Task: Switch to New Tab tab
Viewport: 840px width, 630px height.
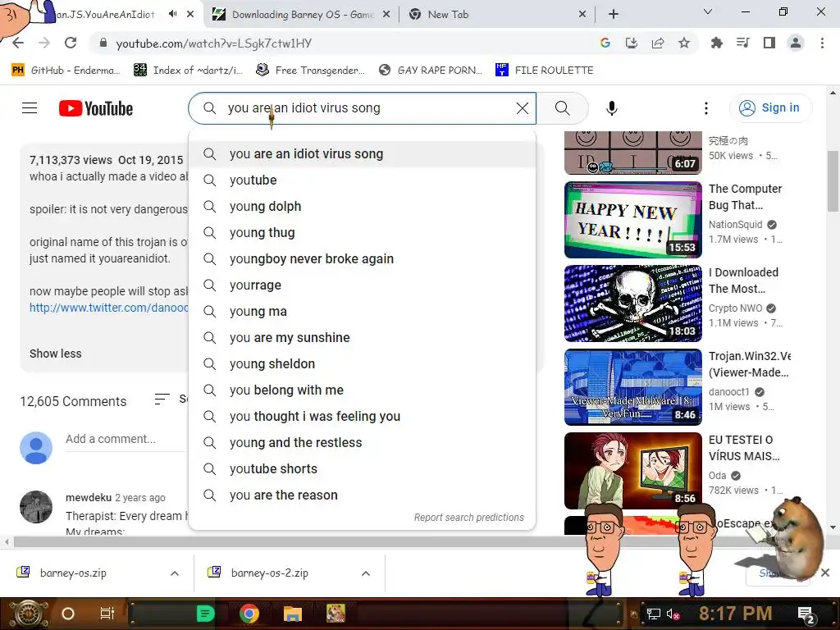Action: pos(497,15)
